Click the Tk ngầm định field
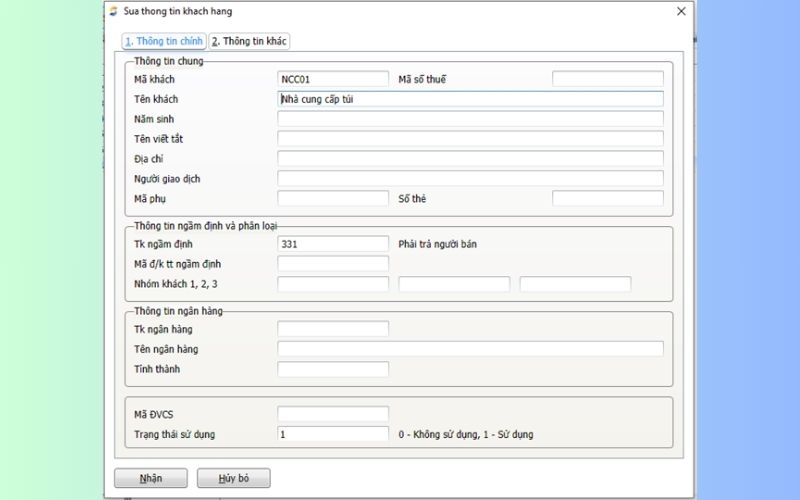The height and width of the screenshot is (500, 800). (333, 243)
